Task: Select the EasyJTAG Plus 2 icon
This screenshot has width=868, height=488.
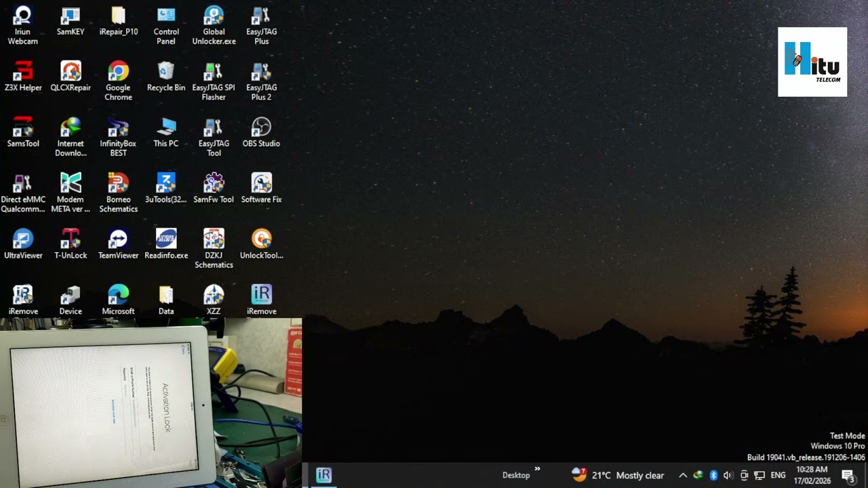Action: 261,81
